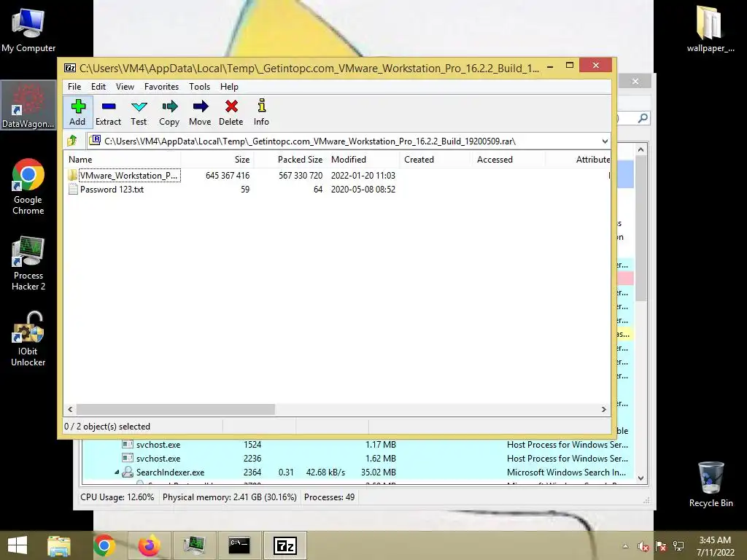Click the network tray icon

pos(678,546)
